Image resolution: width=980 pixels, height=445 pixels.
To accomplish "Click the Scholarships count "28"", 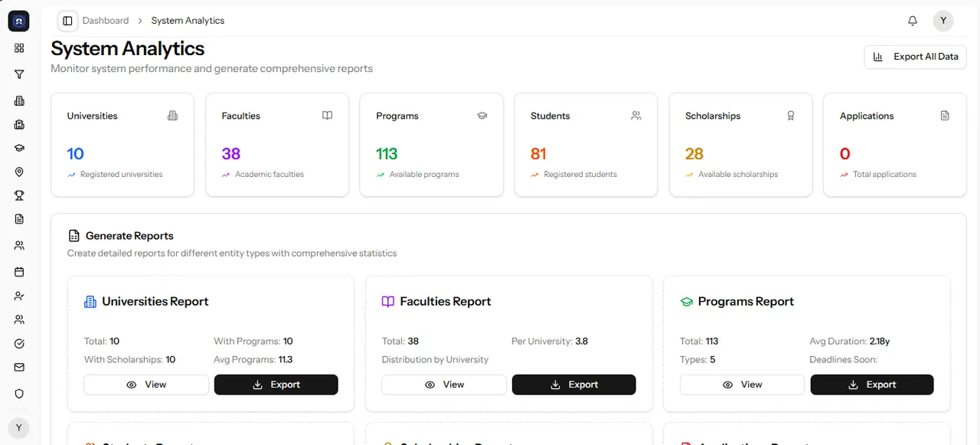I will pyautogui.click(x=694, y=154).
